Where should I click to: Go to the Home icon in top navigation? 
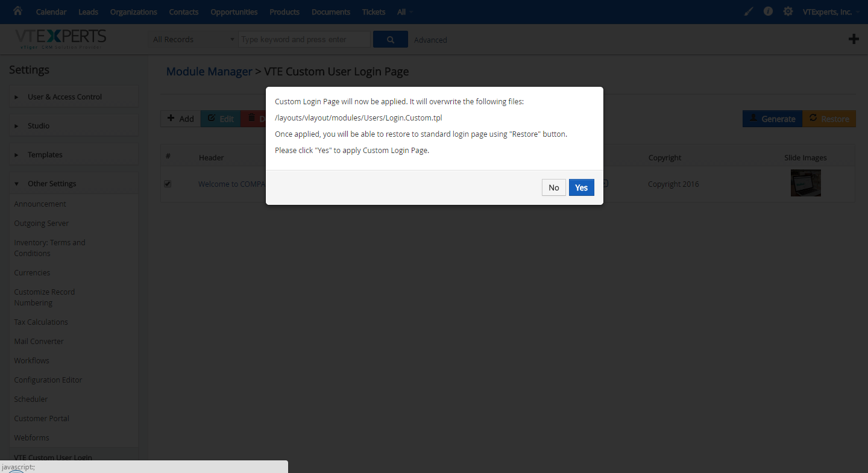(x=17, y=11)
